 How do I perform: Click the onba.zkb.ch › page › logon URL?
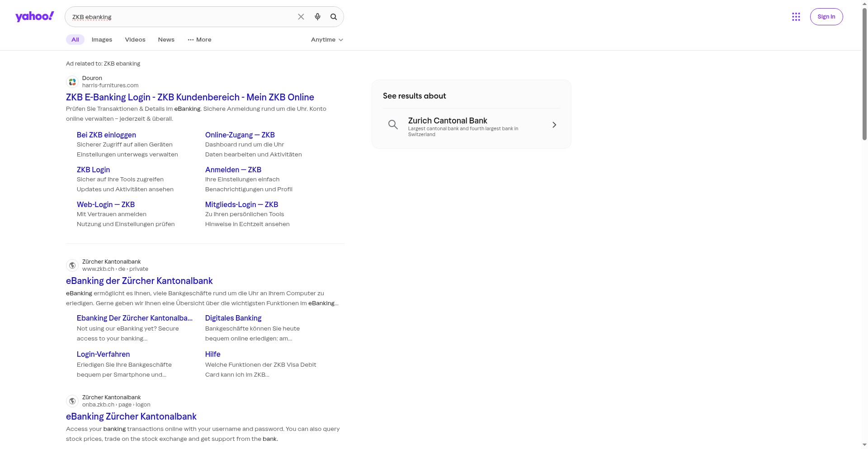tap(116, 405)
